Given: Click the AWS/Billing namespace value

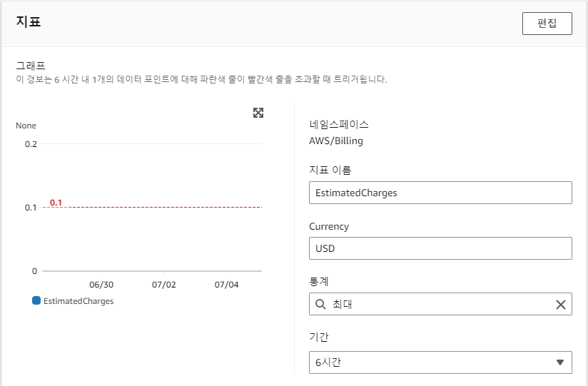Looking at the screenshot, I should [336, 141].
